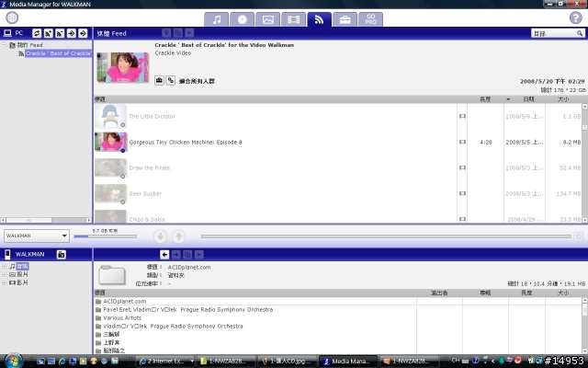This screenshot has height=368, width=588.
Task: Click the toolbox icon under Crackle Video
Action: 159,80
